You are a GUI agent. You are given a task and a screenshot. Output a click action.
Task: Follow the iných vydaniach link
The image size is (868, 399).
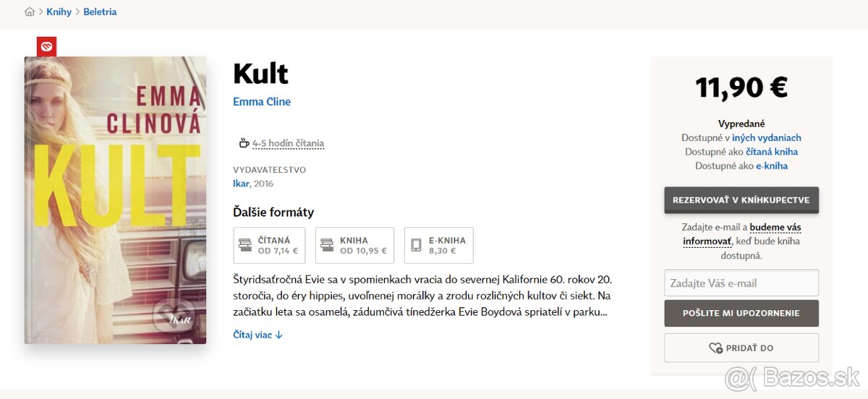tap(766, 137)
